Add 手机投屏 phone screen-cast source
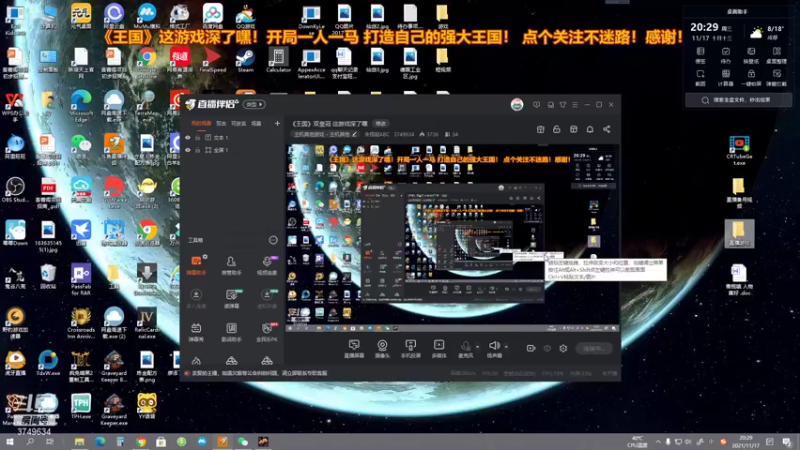This screenshot has height=450, width=800. (410, 348)
